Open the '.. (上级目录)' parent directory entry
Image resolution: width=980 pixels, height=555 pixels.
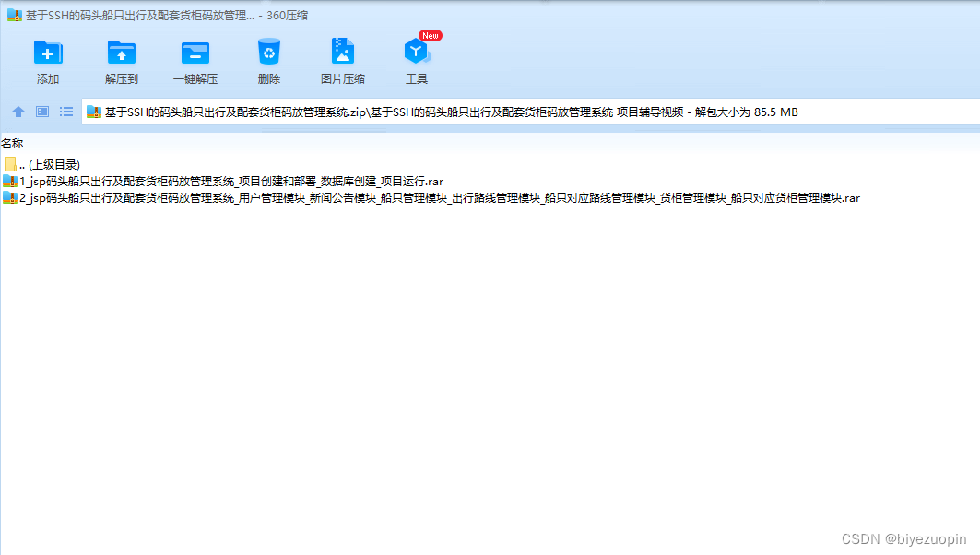tap(49, 163)
